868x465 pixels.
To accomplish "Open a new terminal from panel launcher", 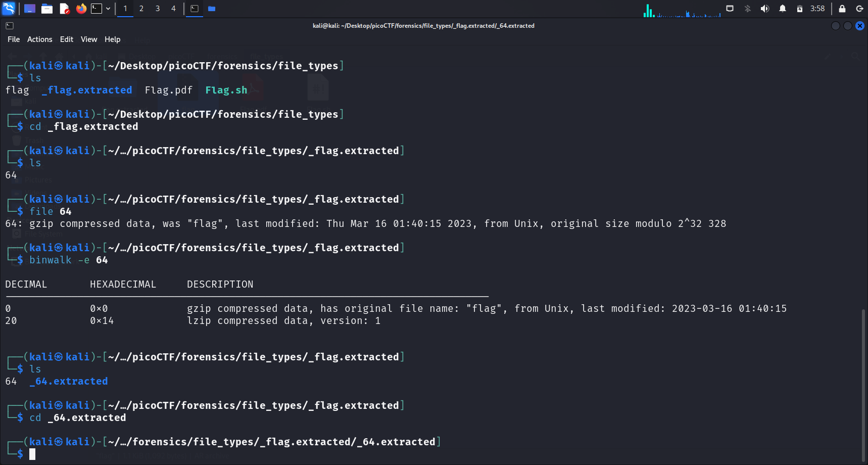I will [97, 9].
